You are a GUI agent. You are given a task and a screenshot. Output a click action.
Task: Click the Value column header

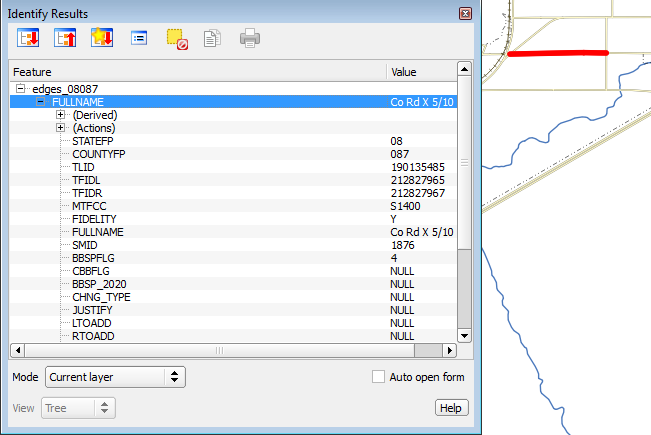coord(420,72)
